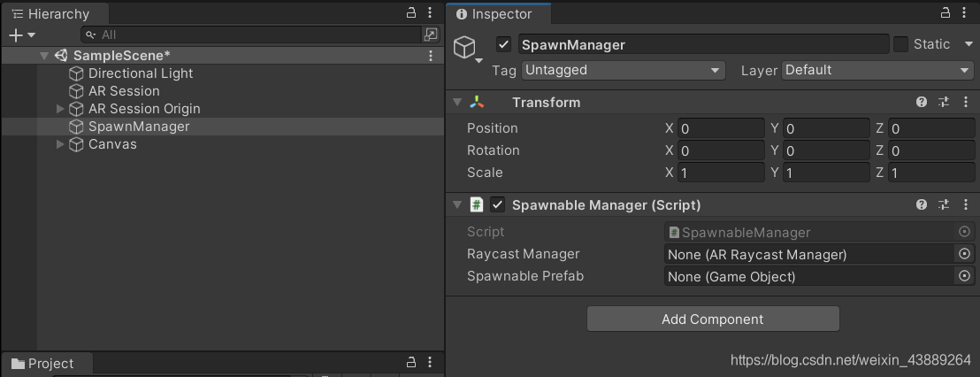Expand the Canvas object in Hierarchy
Image resolution: width=980 pixels, height=377 pixels.
(x=61, y=144)
